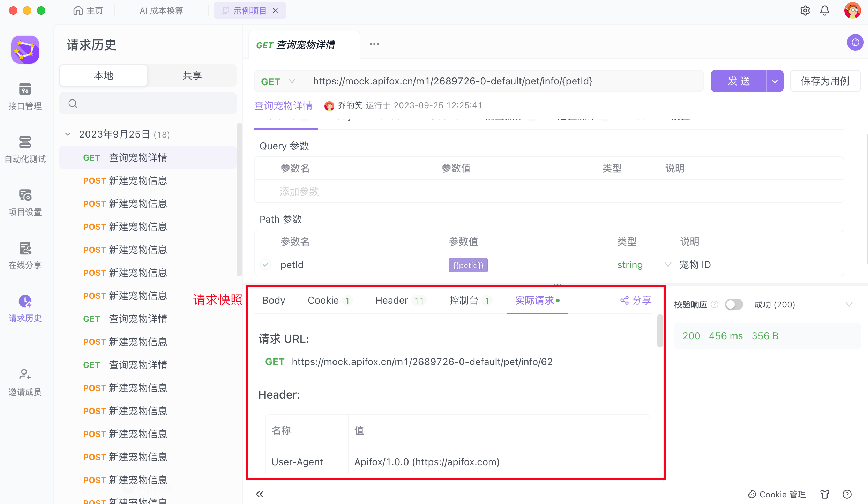Open the dropdown arrow beside 发送
The height and width of the screenshot is (504, 868).
tap(775, 81)
